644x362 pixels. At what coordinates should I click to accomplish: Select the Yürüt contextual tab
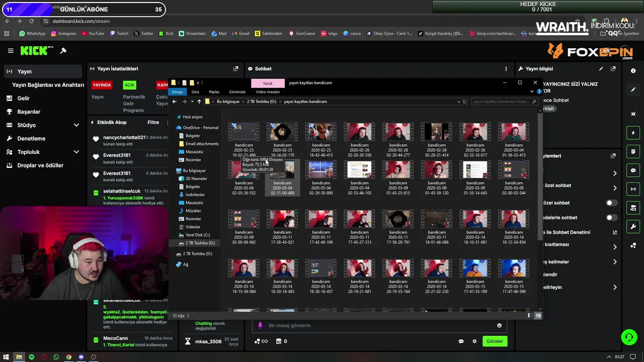pyautogui.click(x=268, y=83)
